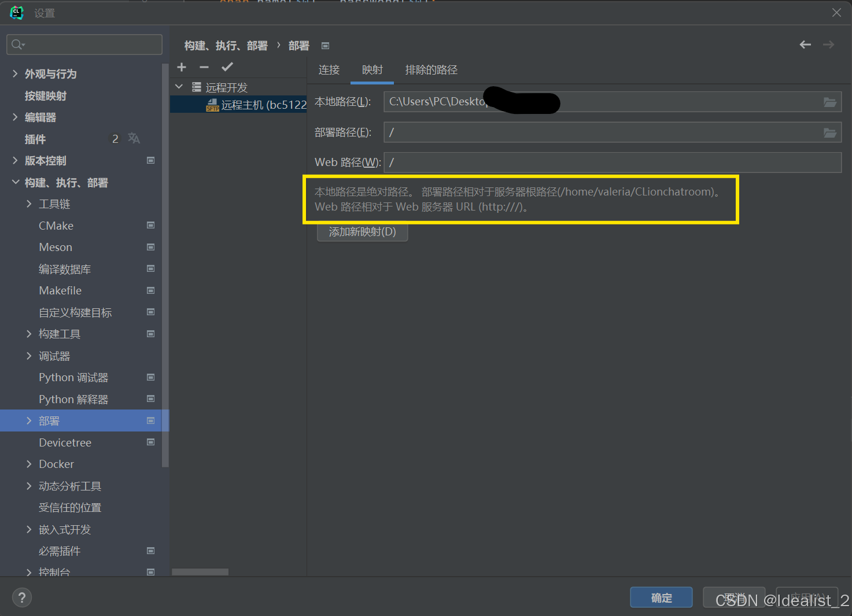Click the SFTP server icon for 远程主机
Screen dimensions: 852x616
pos(212,105)
